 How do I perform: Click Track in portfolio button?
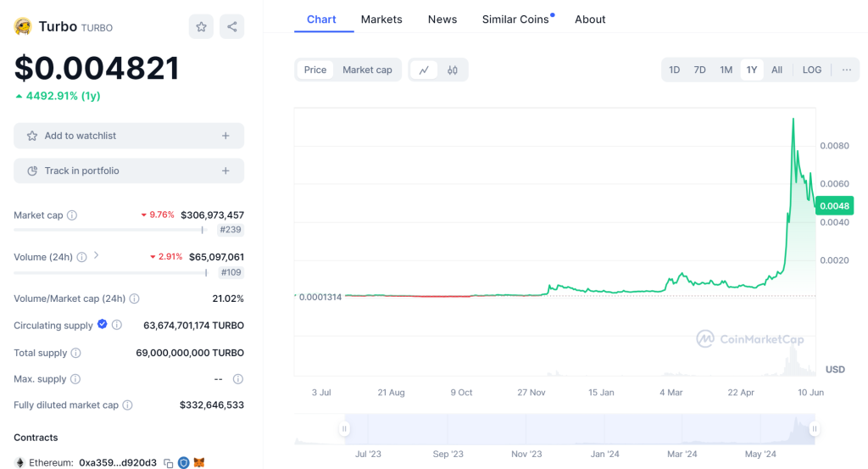click(x=129, y=170)
